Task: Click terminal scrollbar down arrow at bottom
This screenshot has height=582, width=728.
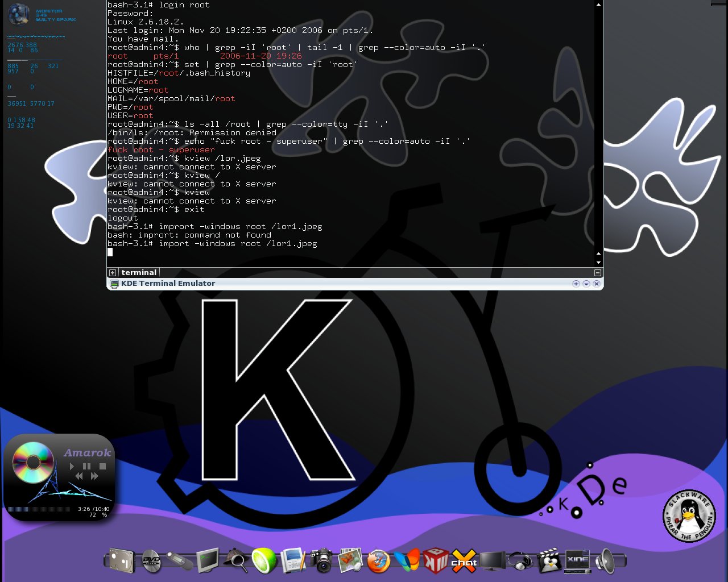Action: (x=598, y=262)
